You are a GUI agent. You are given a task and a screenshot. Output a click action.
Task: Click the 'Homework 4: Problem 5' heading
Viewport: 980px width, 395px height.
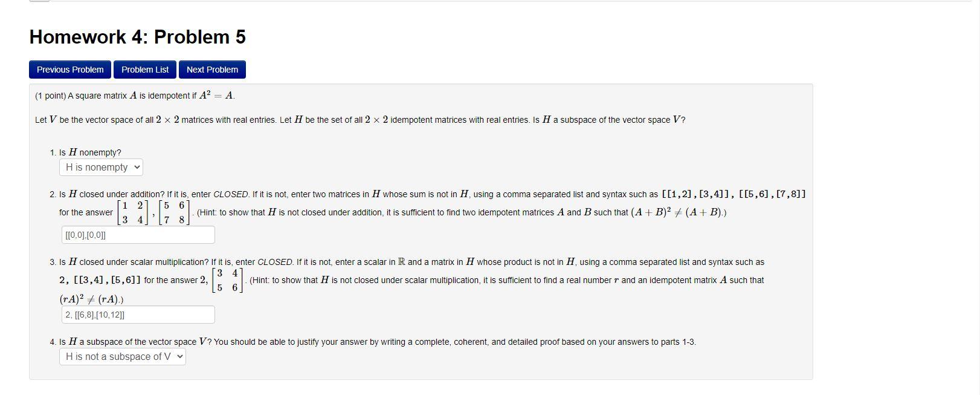pyautogui.click(x=138, y=36)
